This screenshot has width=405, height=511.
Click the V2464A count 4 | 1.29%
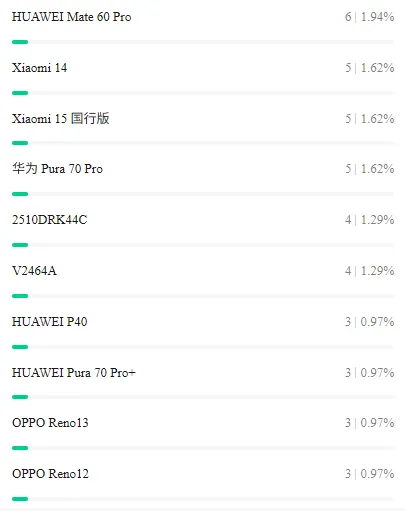click(x=370, y=271)
